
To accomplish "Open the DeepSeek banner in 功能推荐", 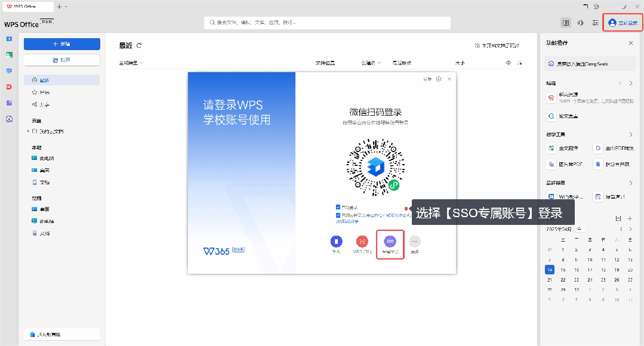I will click(590, 64).
